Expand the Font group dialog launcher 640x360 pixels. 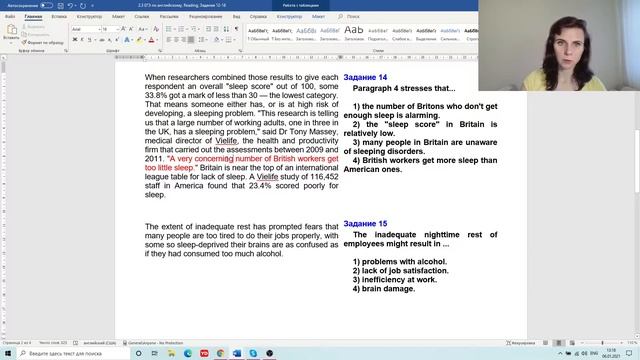pos(160,51)
